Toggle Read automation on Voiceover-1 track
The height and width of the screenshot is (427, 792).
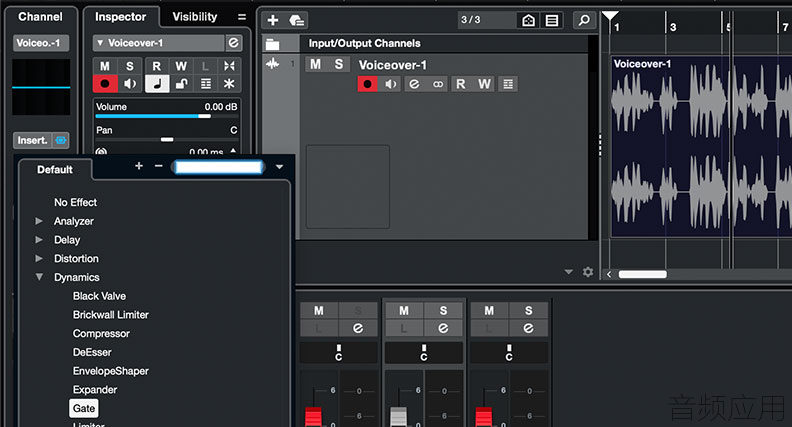pos(461,84)
